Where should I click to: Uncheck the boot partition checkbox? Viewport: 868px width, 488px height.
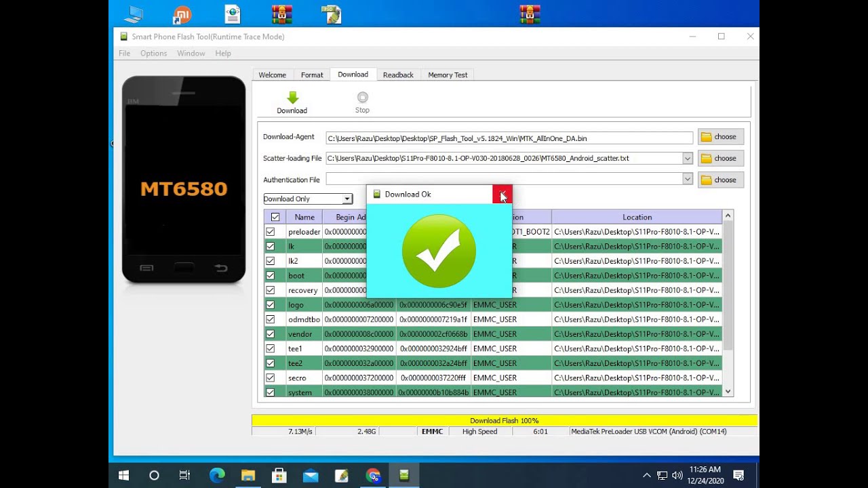pos(270,275)
